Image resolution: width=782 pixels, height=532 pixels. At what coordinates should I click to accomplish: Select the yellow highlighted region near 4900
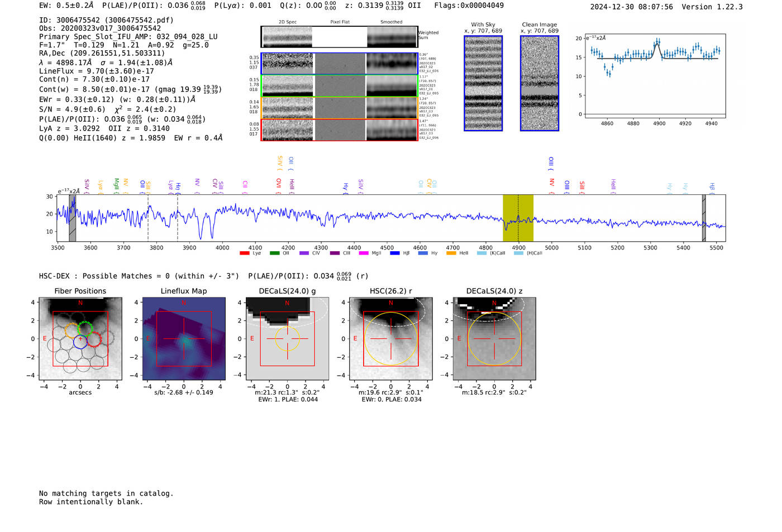tap(518, 218)
